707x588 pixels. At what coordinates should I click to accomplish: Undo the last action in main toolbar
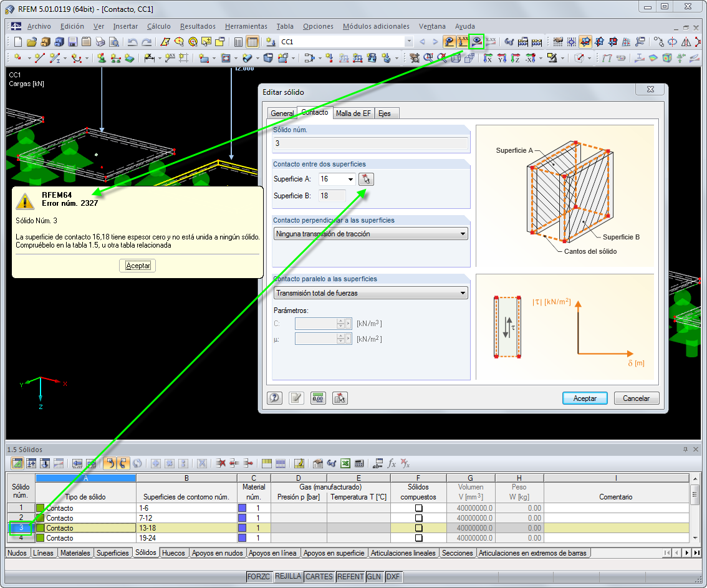pos(132,42)
